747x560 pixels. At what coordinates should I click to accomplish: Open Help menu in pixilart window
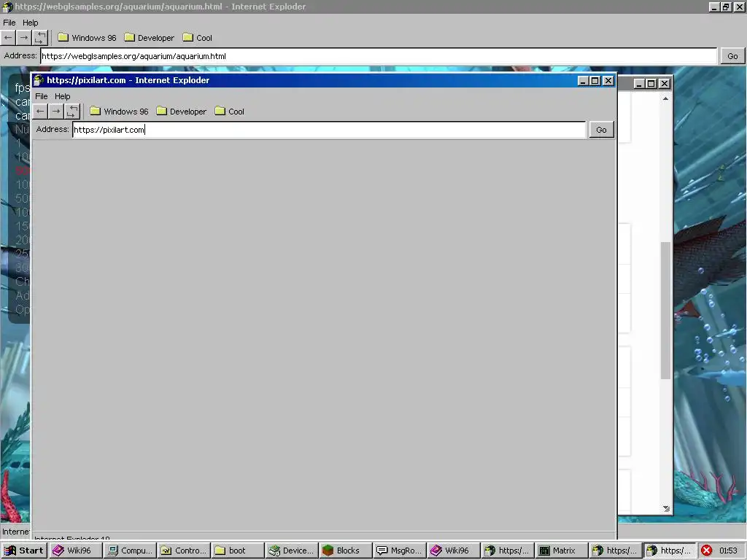(x=63, y=96)
